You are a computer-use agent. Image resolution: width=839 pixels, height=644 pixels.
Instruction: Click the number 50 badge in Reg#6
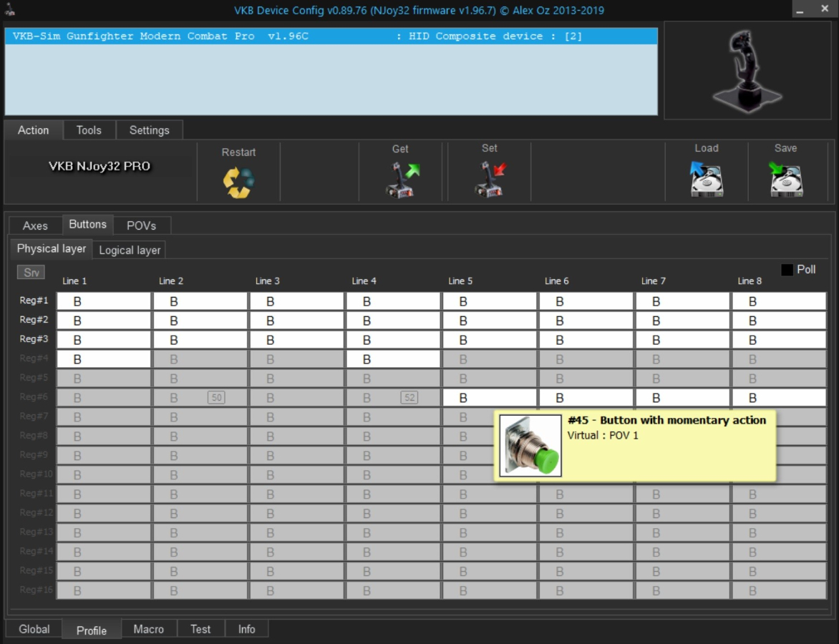tap(216, 397)
